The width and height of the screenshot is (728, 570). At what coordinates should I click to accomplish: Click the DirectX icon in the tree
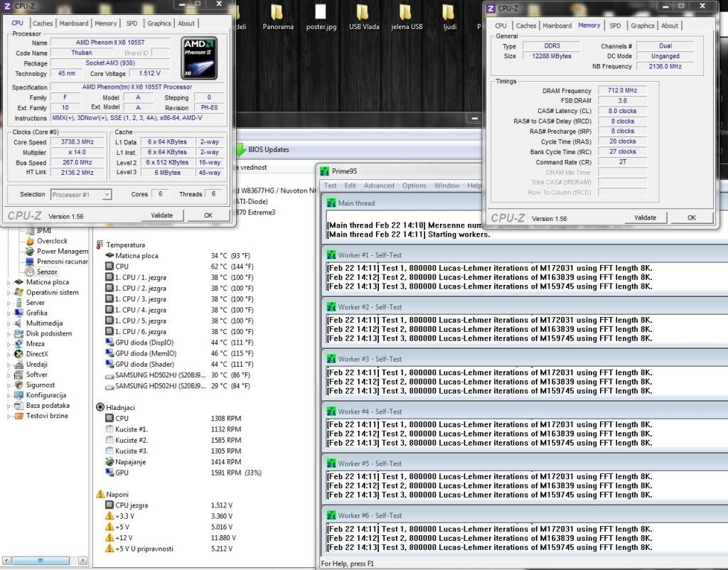(18, 354)
